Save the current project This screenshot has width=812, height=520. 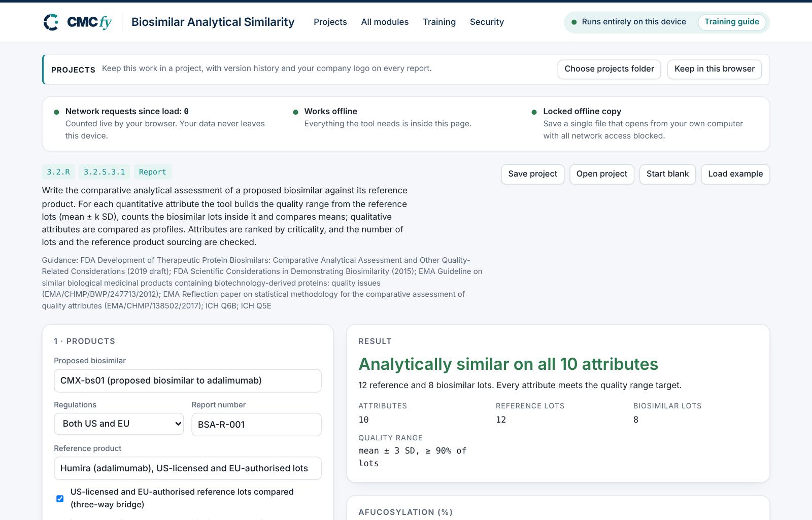(532, 174)
